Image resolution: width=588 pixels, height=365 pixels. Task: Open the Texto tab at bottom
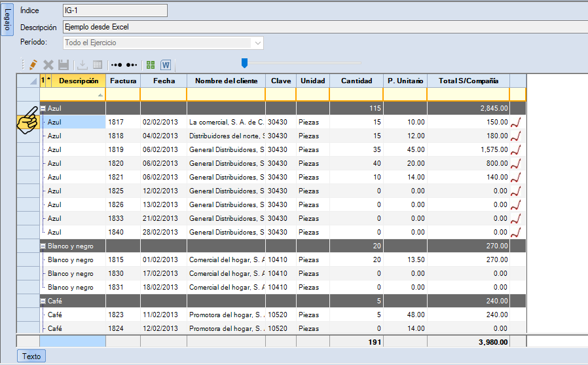[x=31, y=356]
